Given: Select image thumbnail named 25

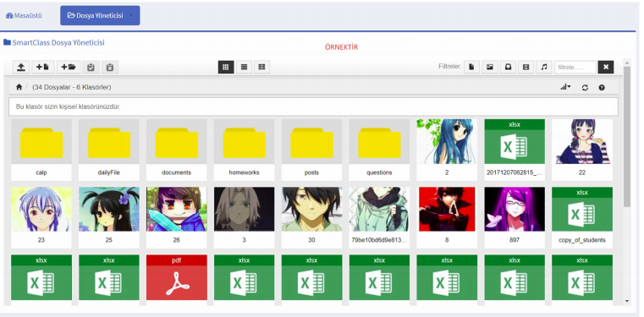Looking at the screenshot, I should 109,209.
